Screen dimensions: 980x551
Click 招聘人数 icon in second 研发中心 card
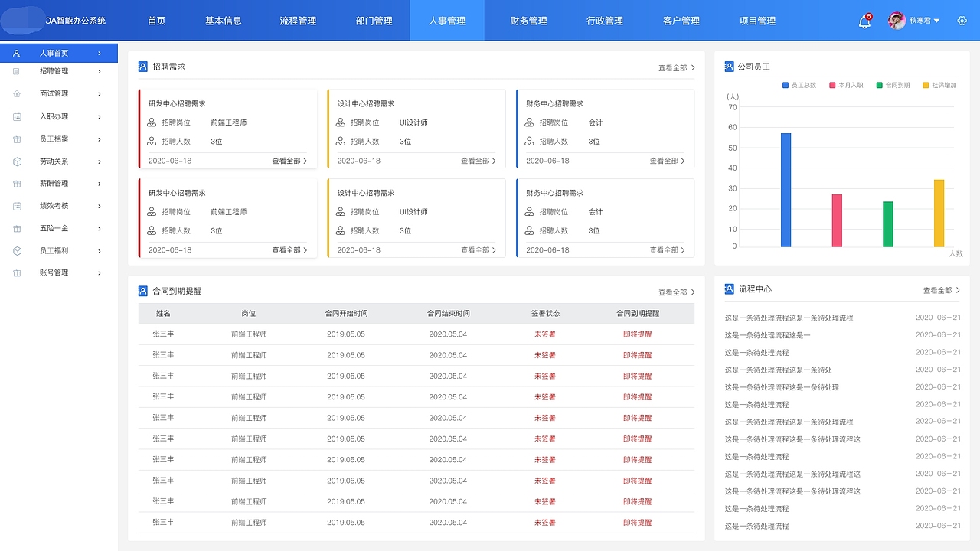(152, 231)
